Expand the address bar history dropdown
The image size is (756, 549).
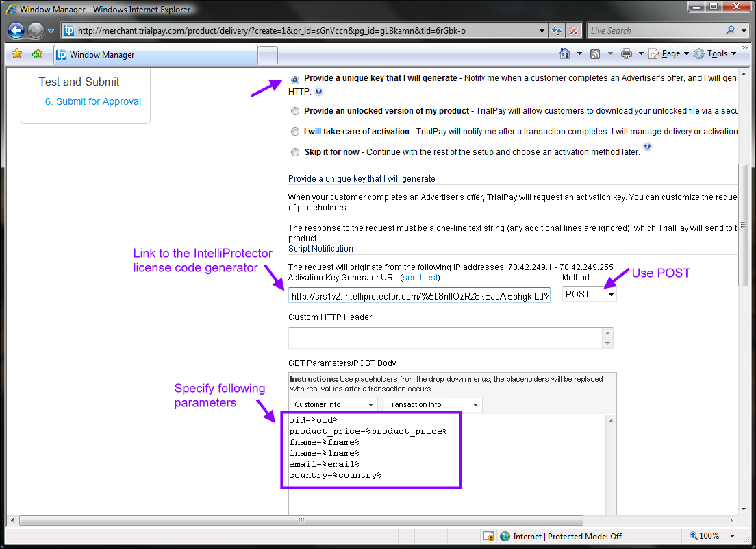[542, 31]
